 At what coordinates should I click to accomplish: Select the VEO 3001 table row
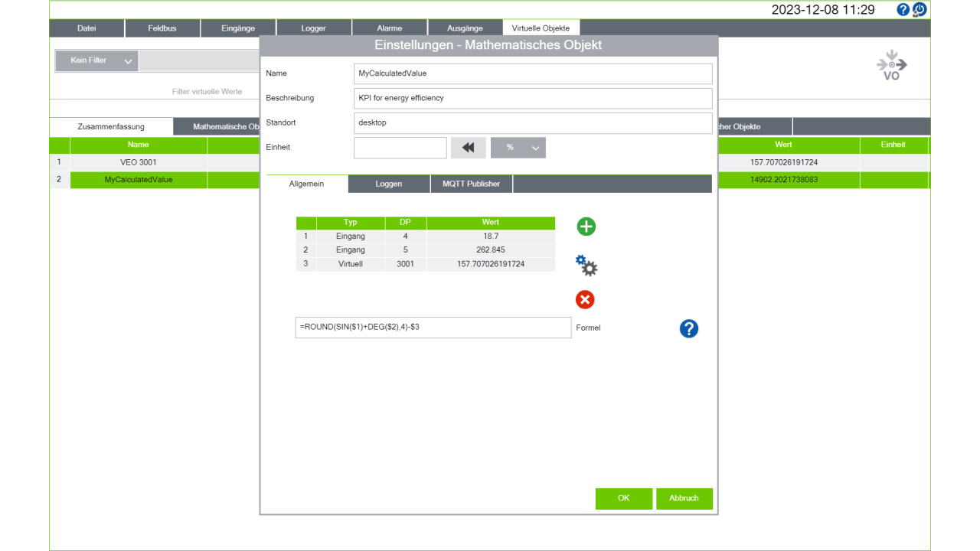138,162
